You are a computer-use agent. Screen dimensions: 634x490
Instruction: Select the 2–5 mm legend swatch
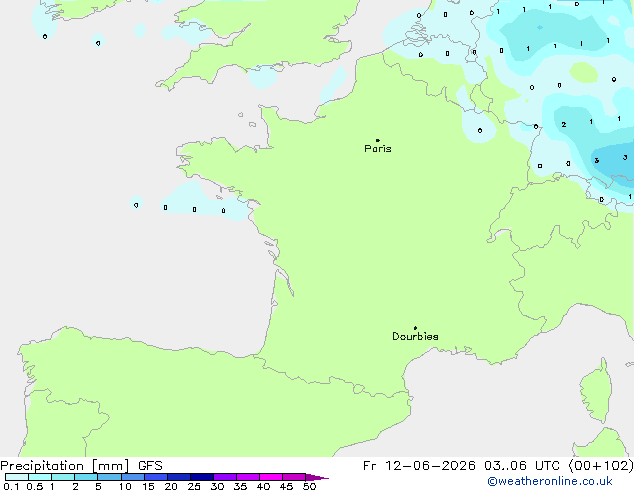tap(86, 477)
